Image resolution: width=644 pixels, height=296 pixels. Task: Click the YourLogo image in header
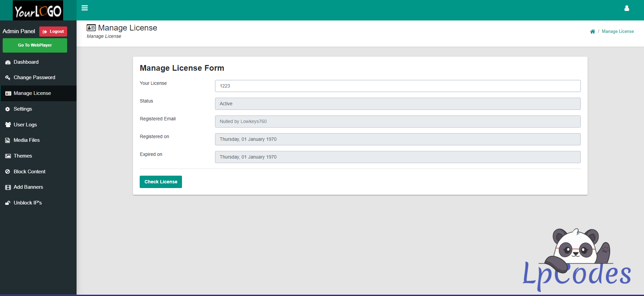(38, 11)
